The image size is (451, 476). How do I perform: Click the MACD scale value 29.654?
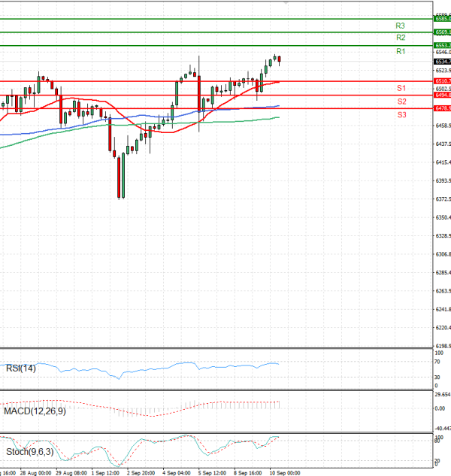tap(443, 394)
